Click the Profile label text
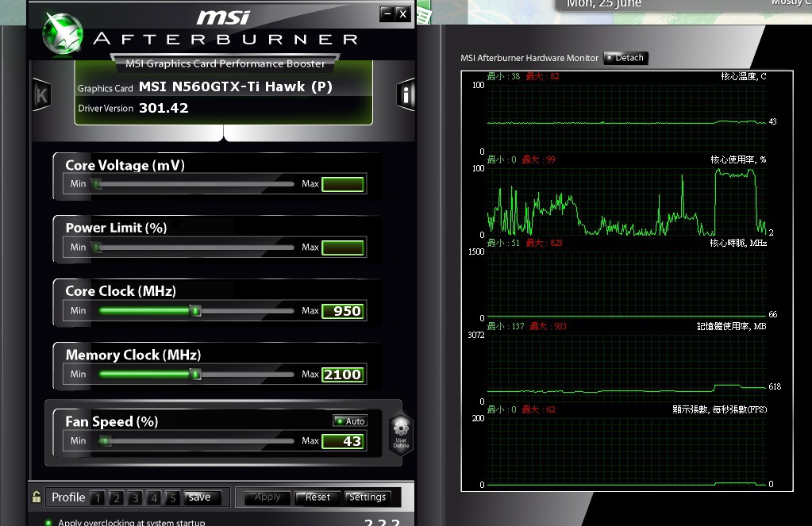The width and height of the screenshot is (812, 526). pyautogui.click(x=68, y=497)
